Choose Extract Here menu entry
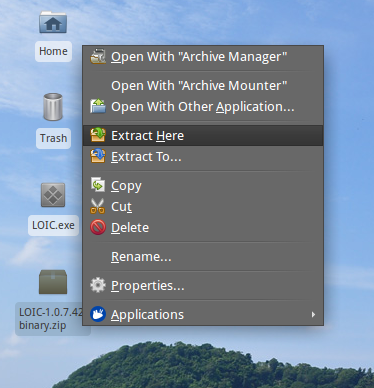Screen dimensions: 374x388 (203, 136)
